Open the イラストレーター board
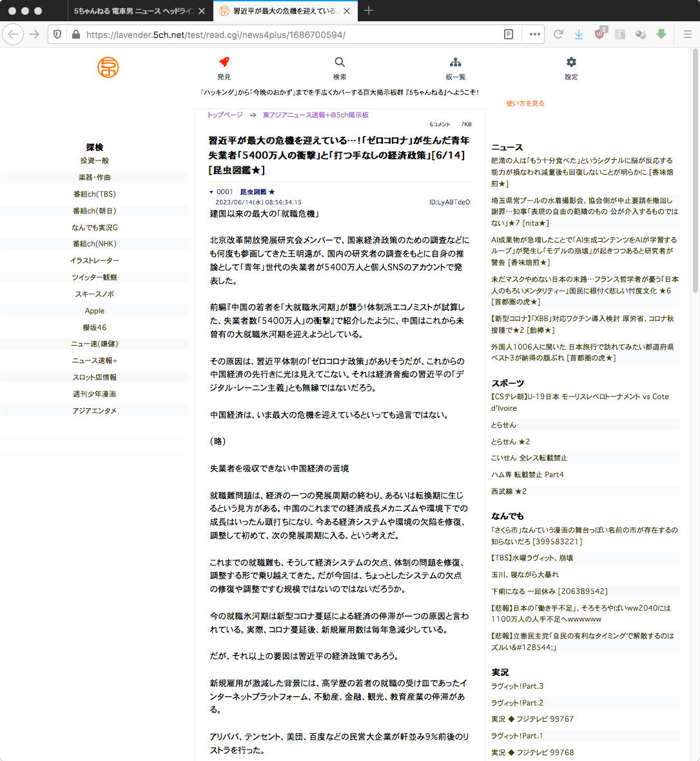700x761 pixels. coord(95,261)
